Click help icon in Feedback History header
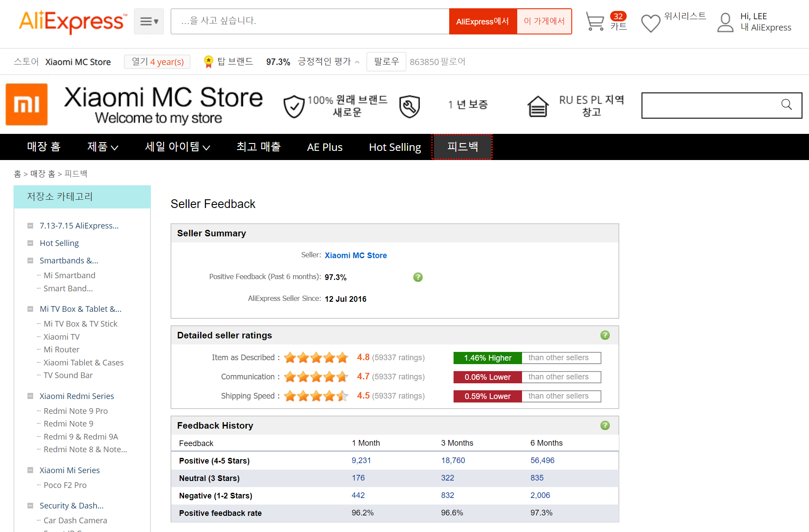This screenshot has height=532, width=809. click(x=605, y=425)
